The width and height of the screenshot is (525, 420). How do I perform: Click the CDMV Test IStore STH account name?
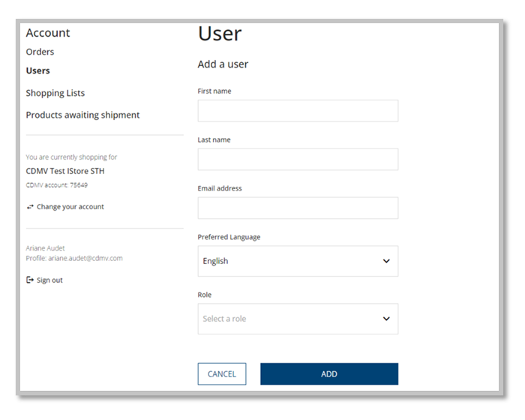pyautogui.click(x=65, y=171)
